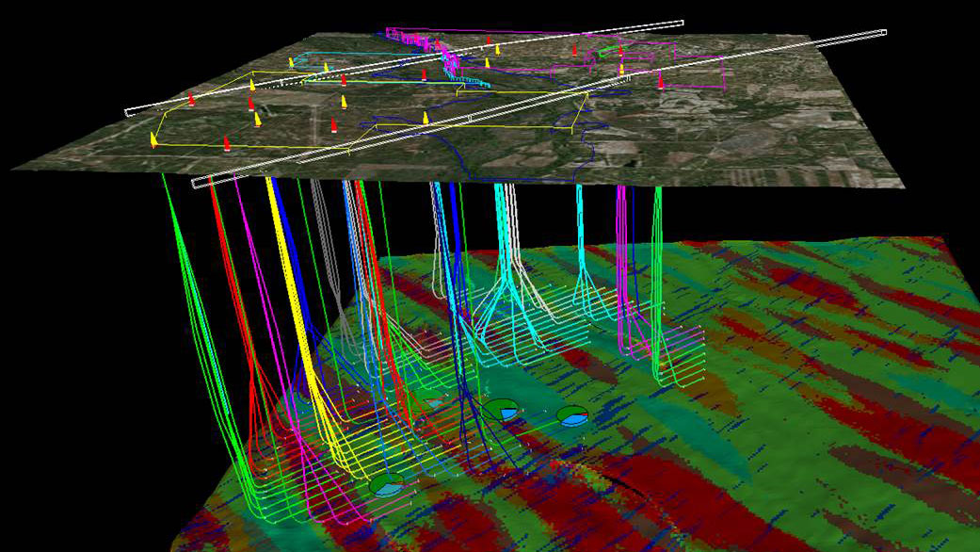
Task: Select the yellow cone on the long white line
Action: pyautogui.click(x=426, y=118)
